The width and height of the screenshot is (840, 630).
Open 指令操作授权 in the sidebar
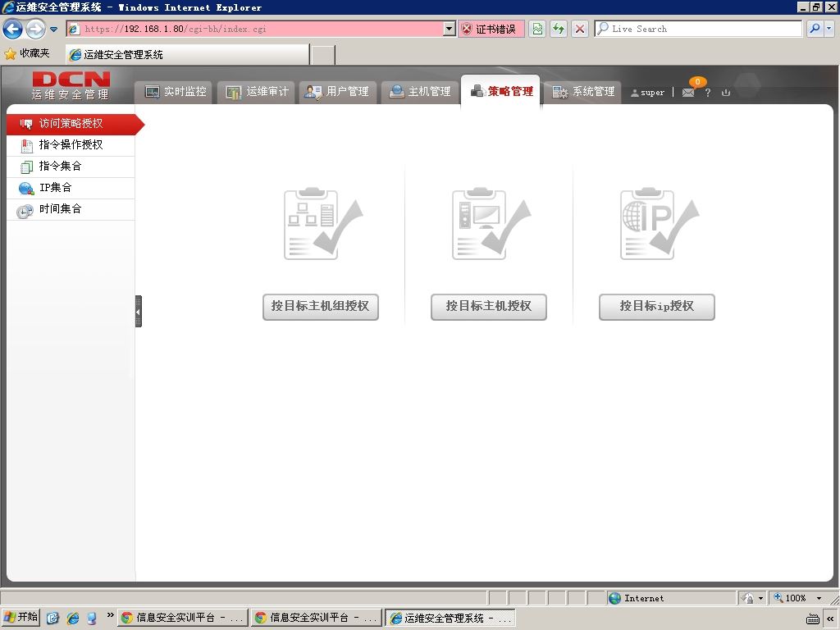point(71,145)
